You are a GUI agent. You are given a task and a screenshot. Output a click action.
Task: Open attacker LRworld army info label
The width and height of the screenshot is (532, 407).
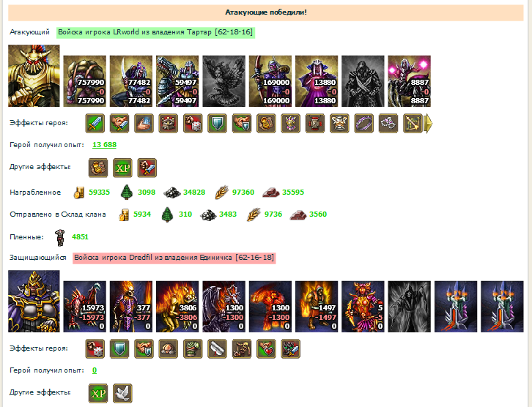pyautogui.click(x=155, y=32)
